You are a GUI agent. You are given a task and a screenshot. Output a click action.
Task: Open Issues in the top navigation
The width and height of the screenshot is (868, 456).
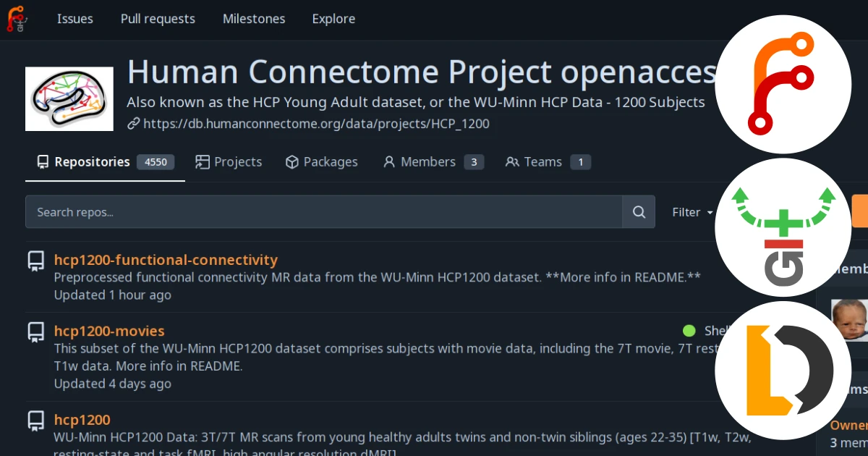point(75,19)
